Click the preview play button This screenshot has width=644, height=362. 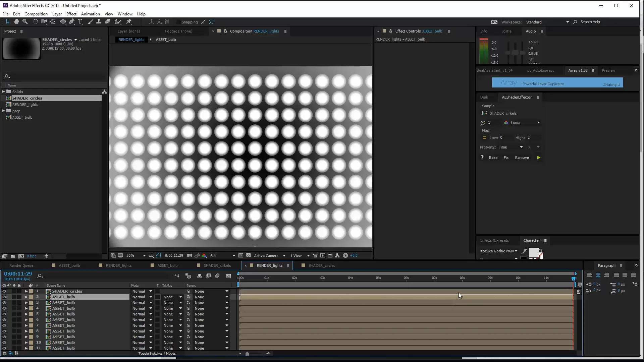point(539,157)
